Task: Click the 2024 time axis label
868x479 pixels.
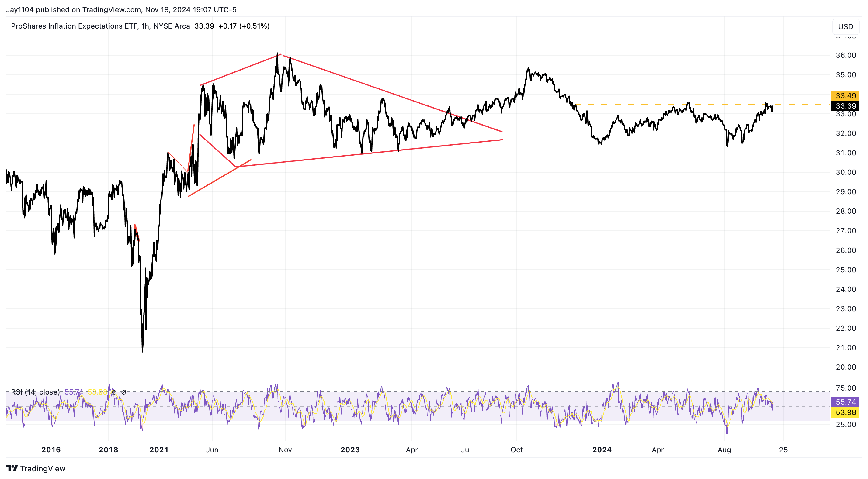Action: [602, 450]
